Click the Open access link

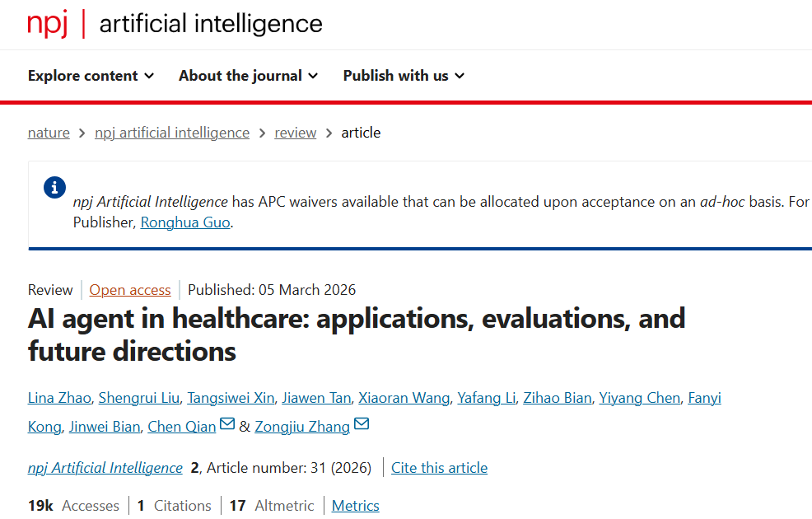pos(130,290)
